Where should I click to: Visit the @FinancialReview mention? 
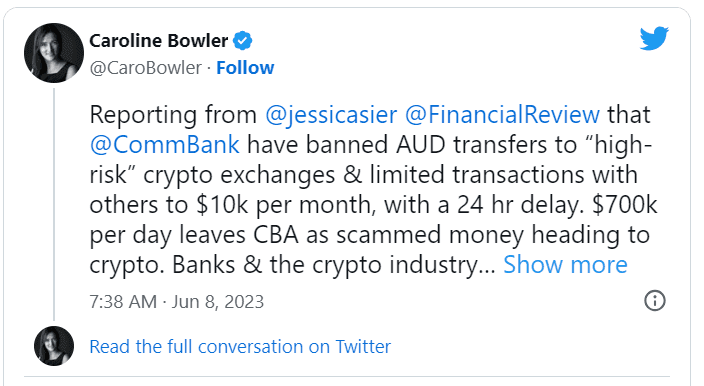coord(502,114)
